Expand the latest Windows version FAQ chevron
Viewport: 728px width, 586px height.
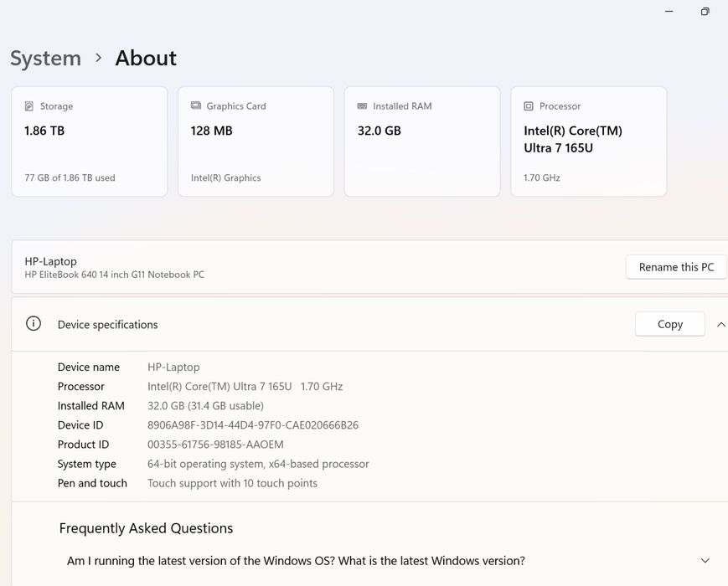pos(705,561)
